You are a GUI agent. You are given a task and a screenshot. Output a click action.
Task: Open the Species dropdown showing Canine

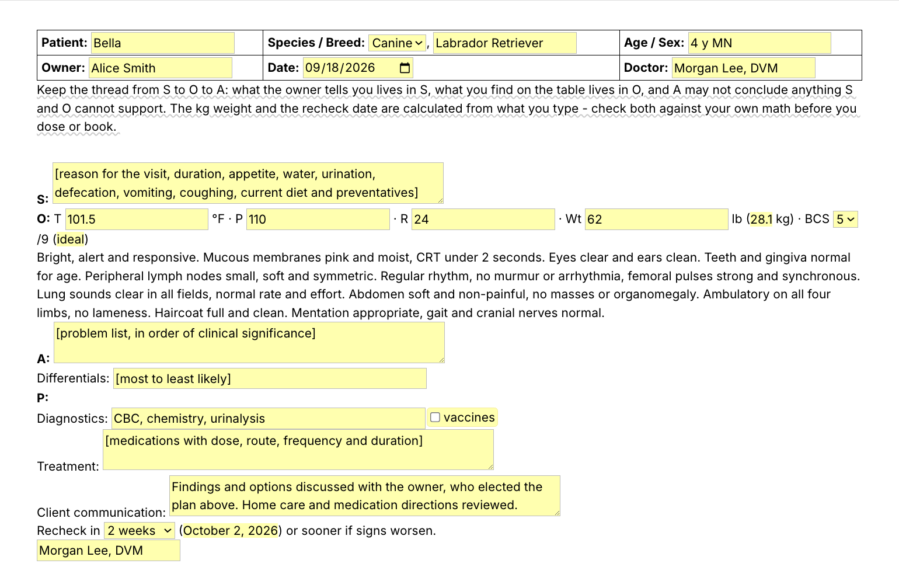398,43
